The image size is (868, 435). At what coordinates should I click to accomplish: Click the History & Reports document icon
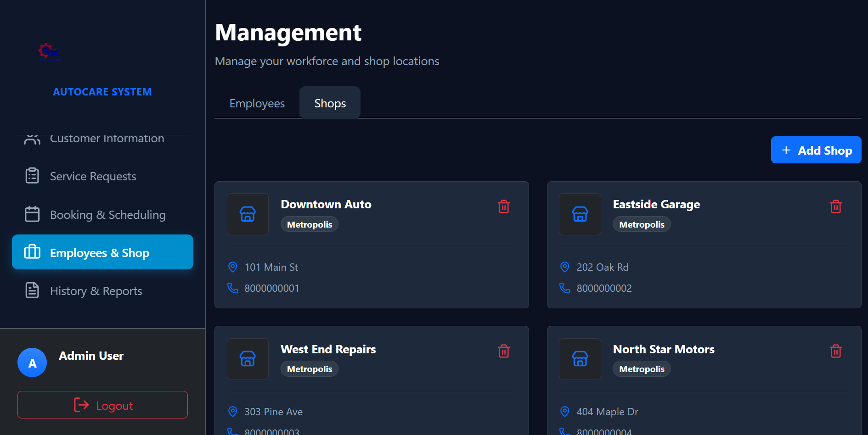click(32, 290)
